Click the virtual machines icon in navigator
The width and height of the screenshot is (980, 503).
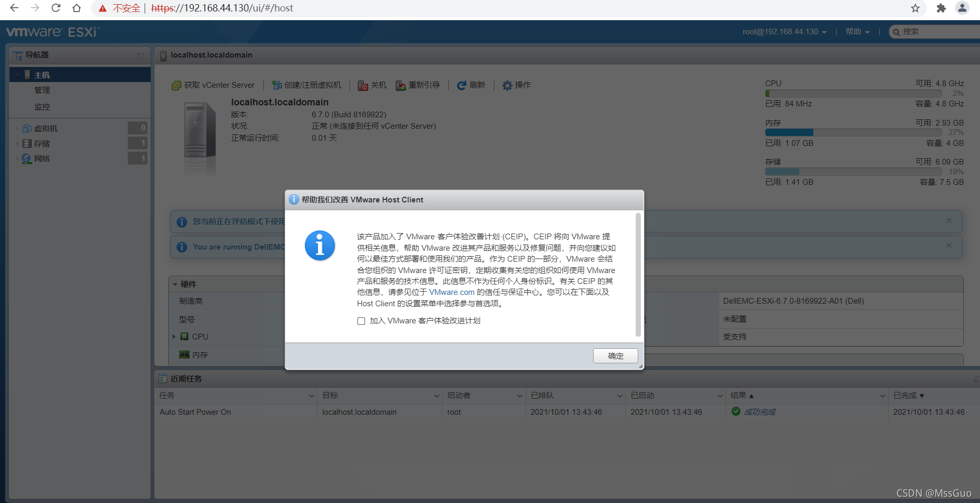coord(27,128)
